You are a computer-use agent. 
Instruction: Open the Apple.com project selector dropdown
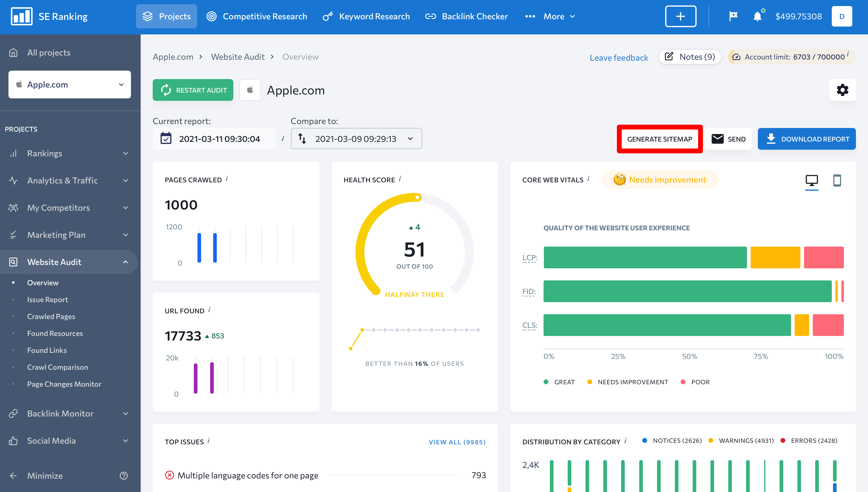click(70, 85)
